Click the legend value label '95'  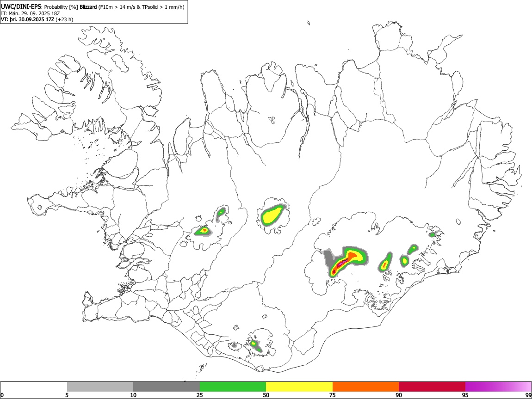pos(465,395)
